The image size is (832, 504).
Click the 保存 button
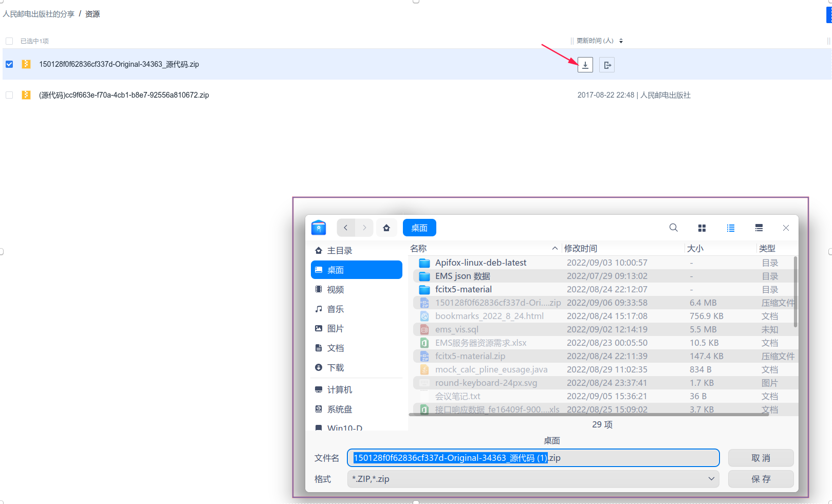(x=761, y=479)
